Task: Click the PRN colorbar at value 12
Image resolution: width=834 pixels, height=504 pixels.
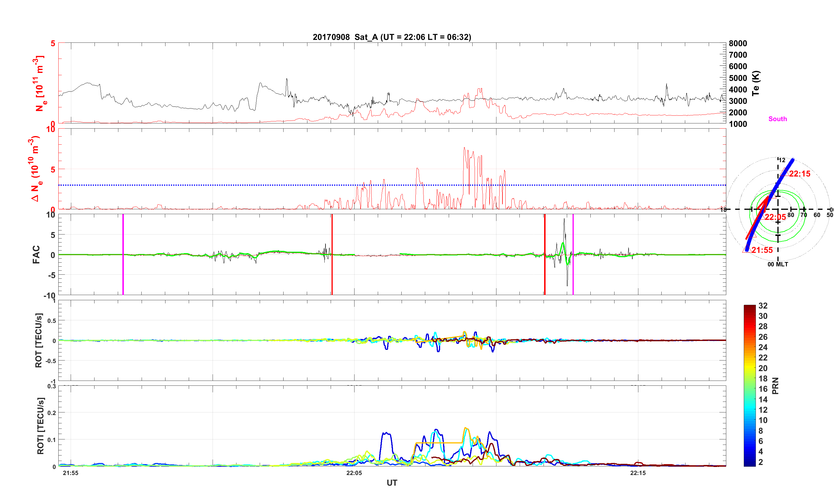Action: (749, 410)
